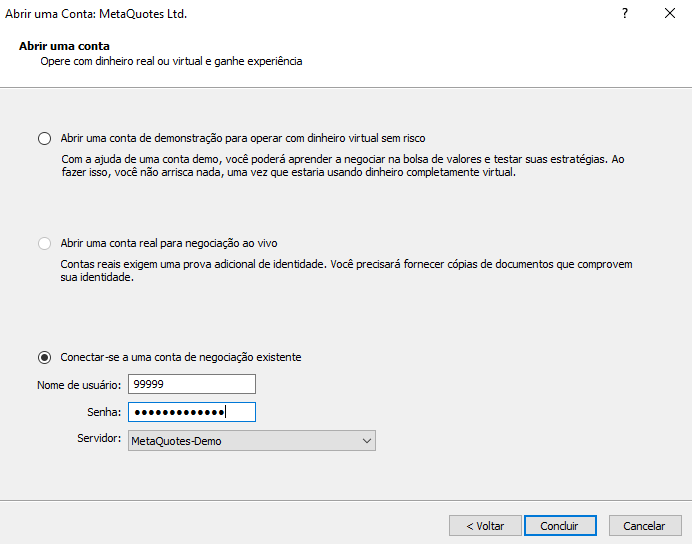Click the subtitle about dinheiro real ou virtual
692x544 pixels.
coord(171,61)
